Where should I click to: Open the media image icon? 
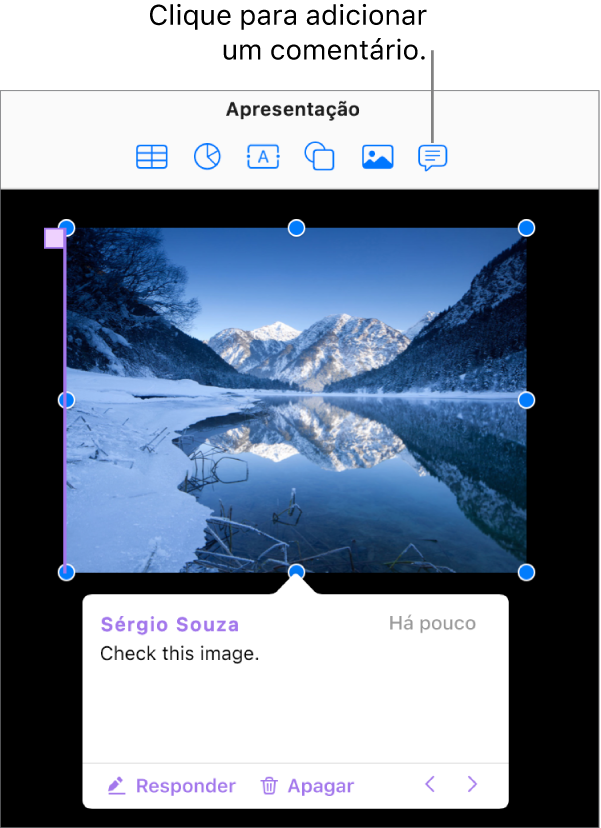(x=377, y=157)
